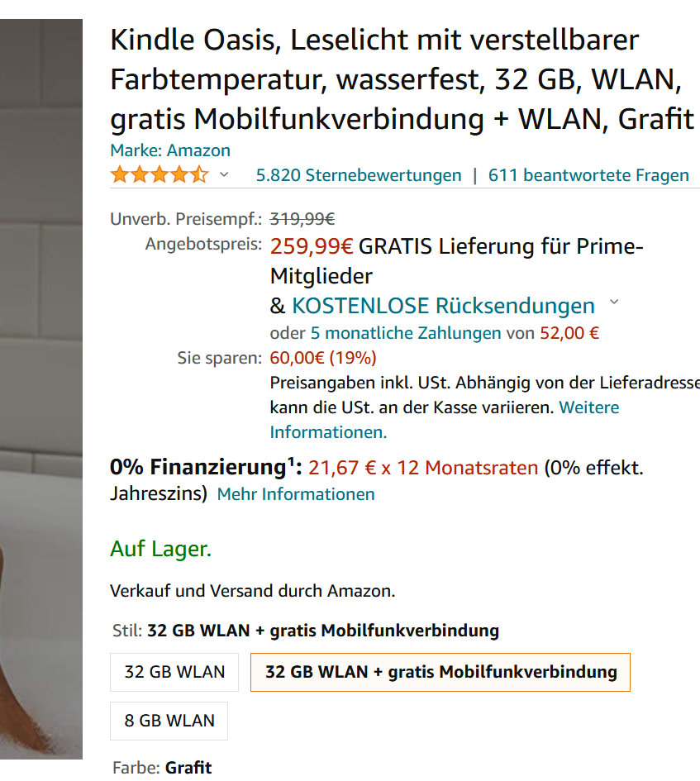This screenshot has width=700, height=781.
Task: Click the 259,99€ offer price
Action: click(312, 246)
